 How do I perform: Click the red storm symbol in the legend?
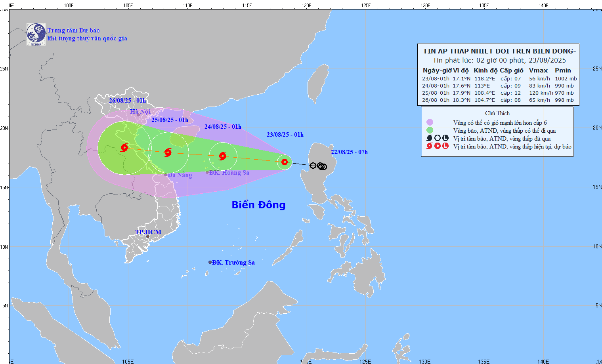[429, 146]
